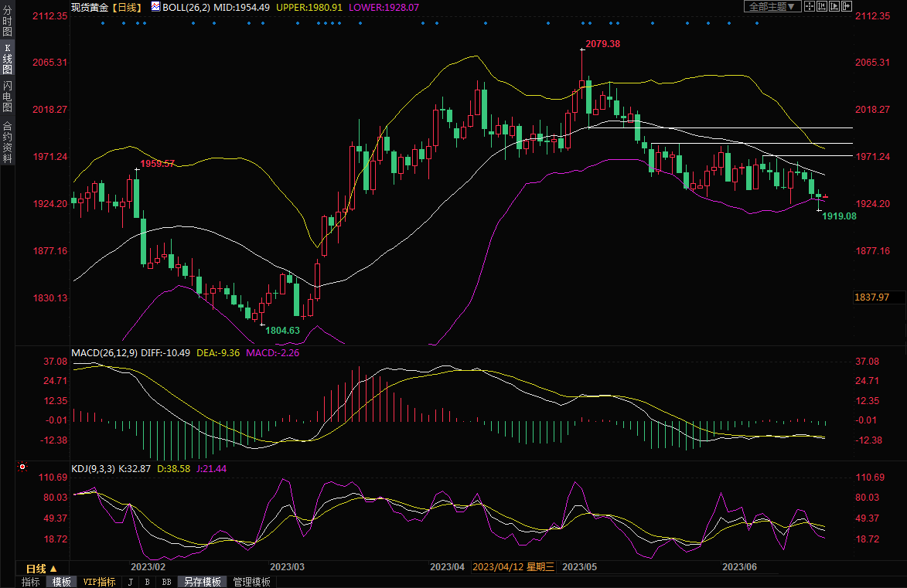
Task: Click the jump-to-start range icon
Action: point(821,6)
